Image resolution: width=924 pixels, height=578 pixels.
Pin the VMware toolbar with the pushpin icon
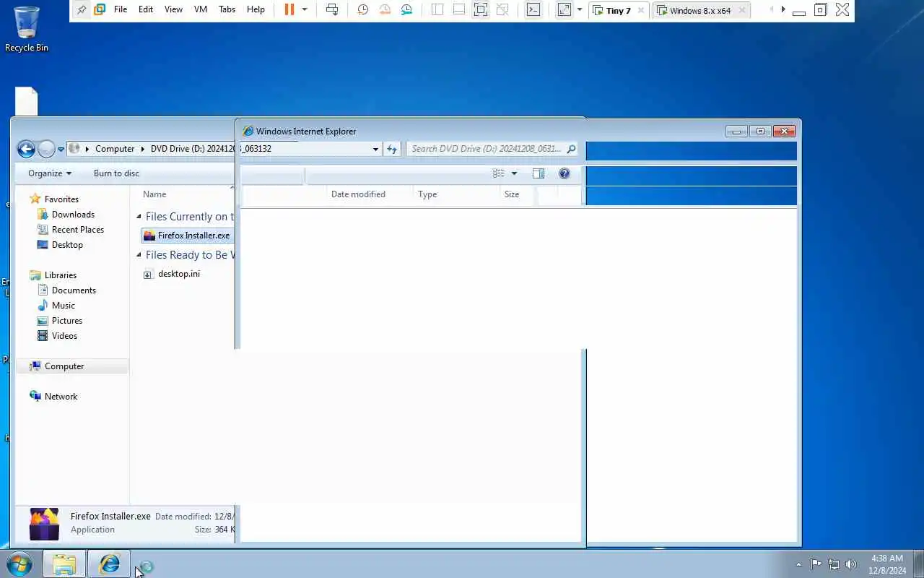(82, 9)
